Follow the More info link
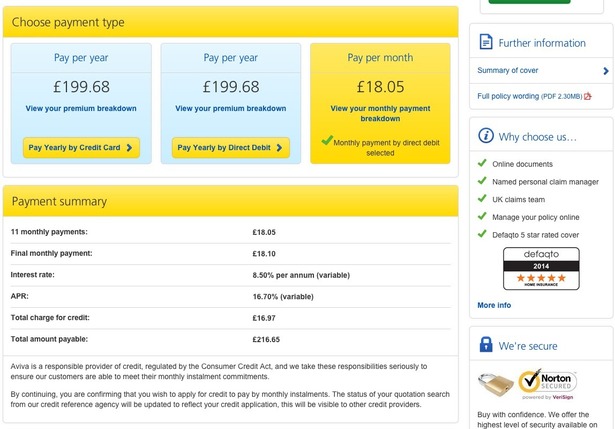 point(494,305)
